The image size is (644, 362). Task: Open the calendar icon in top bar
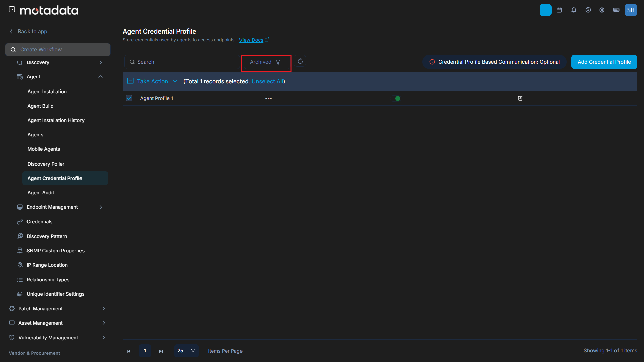[559, 10]
